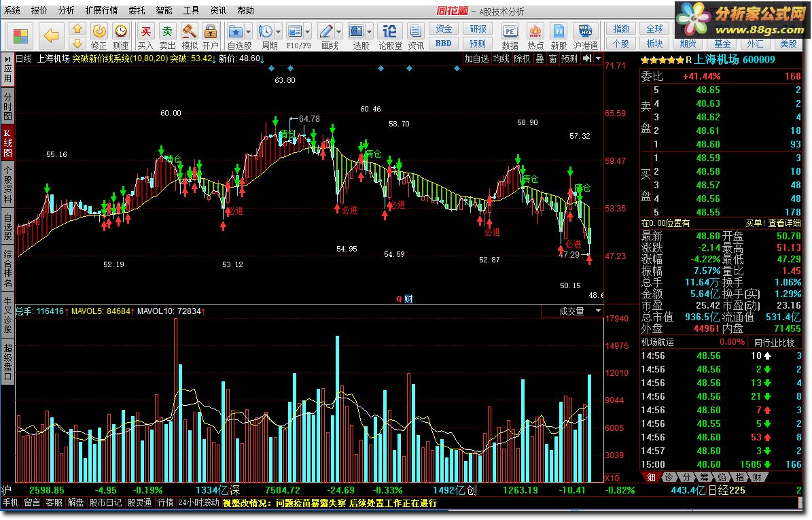The width and height of the screenshot is (812, 520).
Task: Click the red 买入 buy icon
Action: click(x=146, y=31)
